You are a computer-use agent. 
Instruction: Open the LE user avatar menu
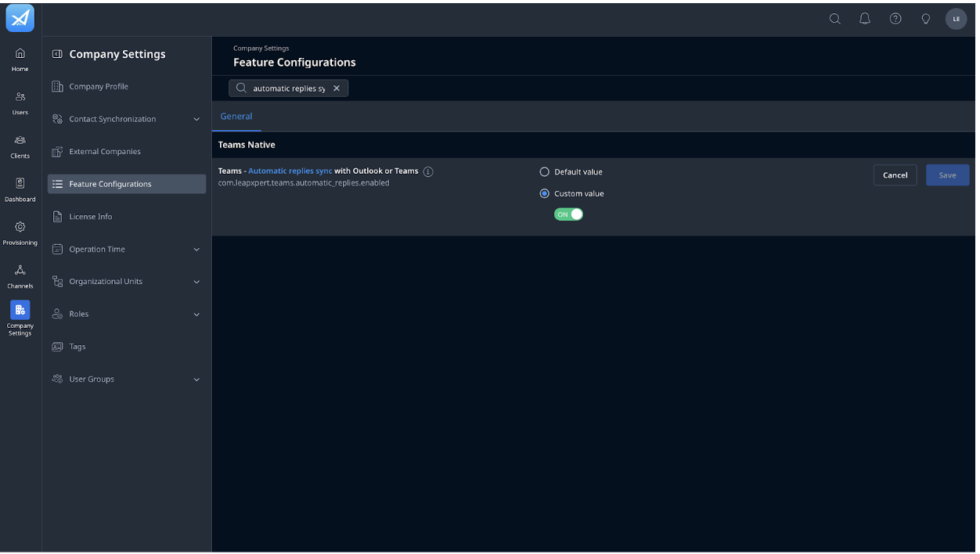click(x=957, y=19)
